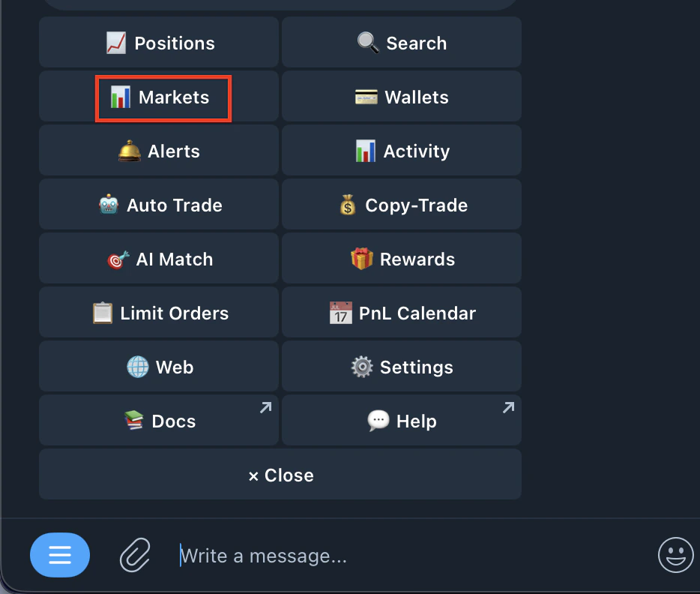Image resolution: width=700 pixels, height=594 pixels.
Task: Click the external-link arrow on Docs
Action: click(265, 406)
